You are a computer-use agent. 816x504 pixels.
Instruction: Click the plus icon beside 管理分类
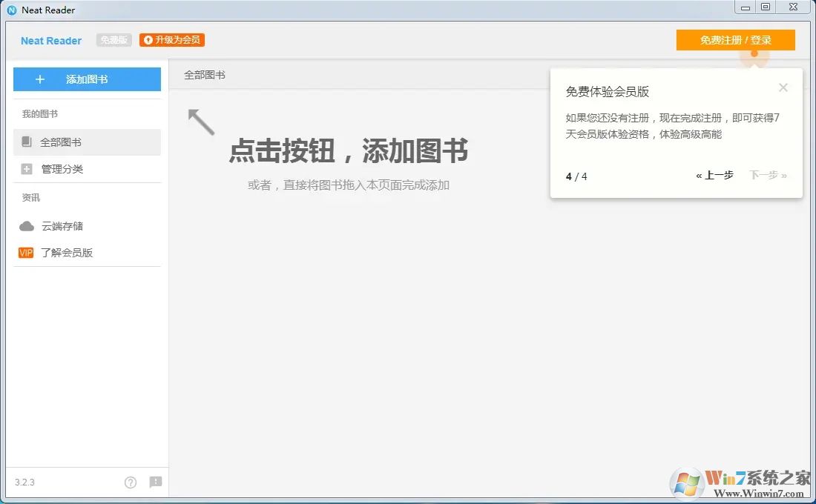pos(27,169)
